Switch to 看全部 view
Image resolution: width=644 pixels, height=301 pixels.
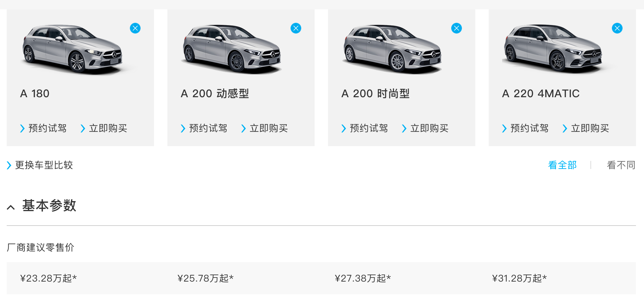pos(562,165)
